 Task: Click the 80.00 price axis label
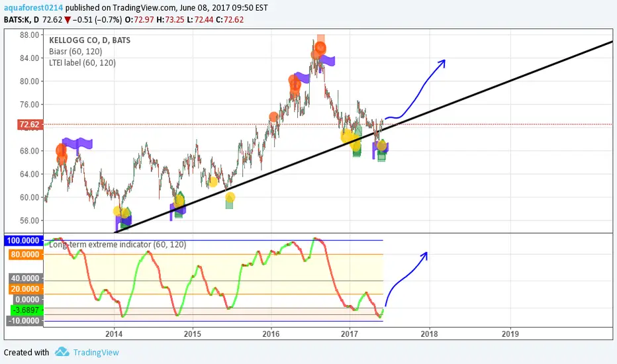tap(29, 81)
